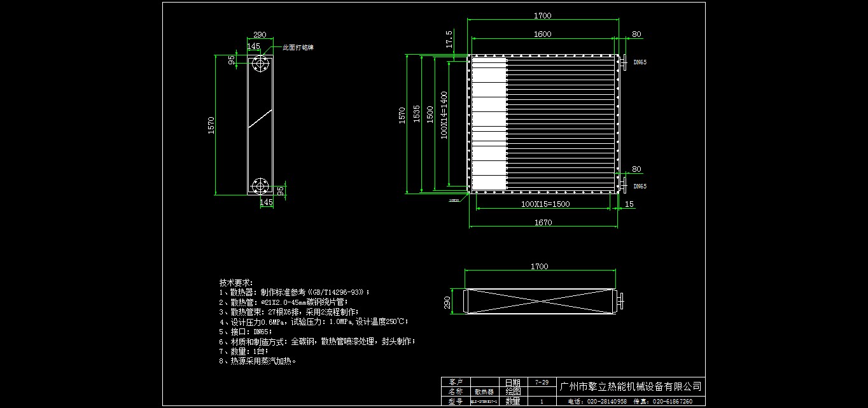Select the lower DN65 nozzle flange symbol
868x408 pixels.
[x=624, y=186]
